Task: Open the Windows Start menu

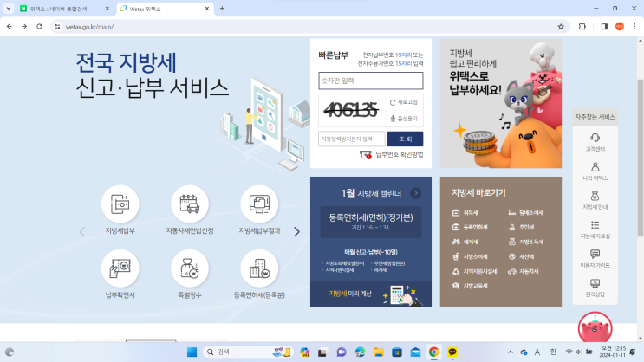Action: 192,352
